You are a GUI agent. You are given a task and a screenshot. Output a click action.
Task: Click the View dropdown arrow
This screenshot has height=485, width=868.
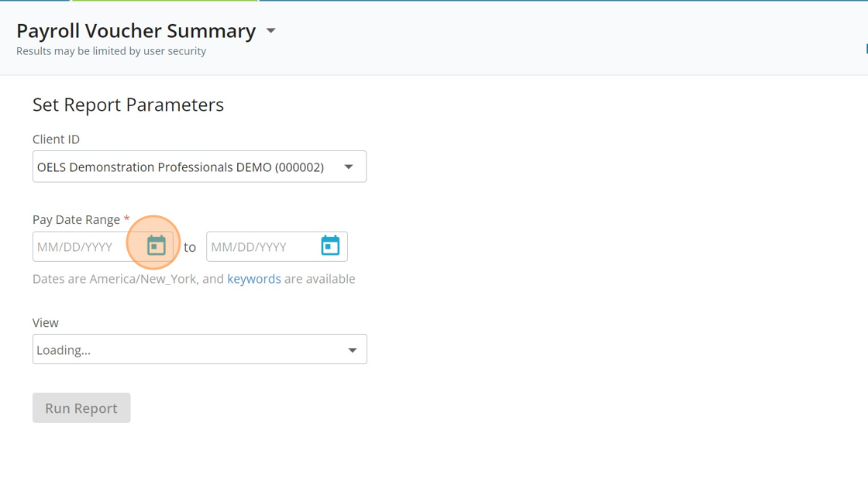352,350
